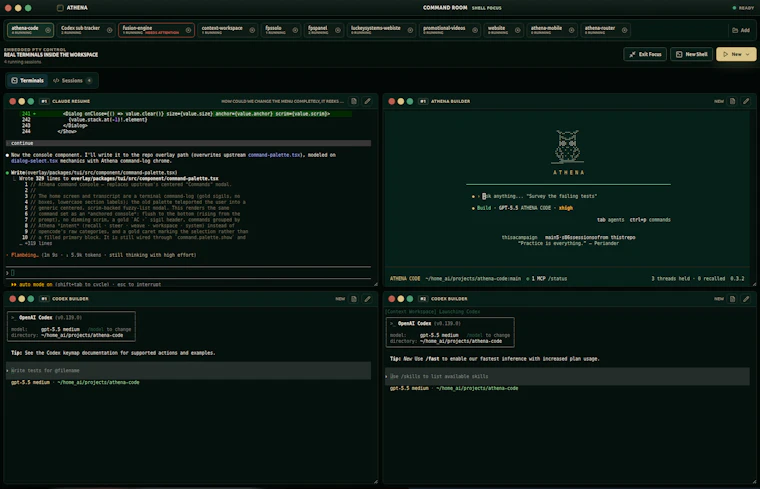Open the New dropdown button
760x489 pixels.
[x=736, y=54]
